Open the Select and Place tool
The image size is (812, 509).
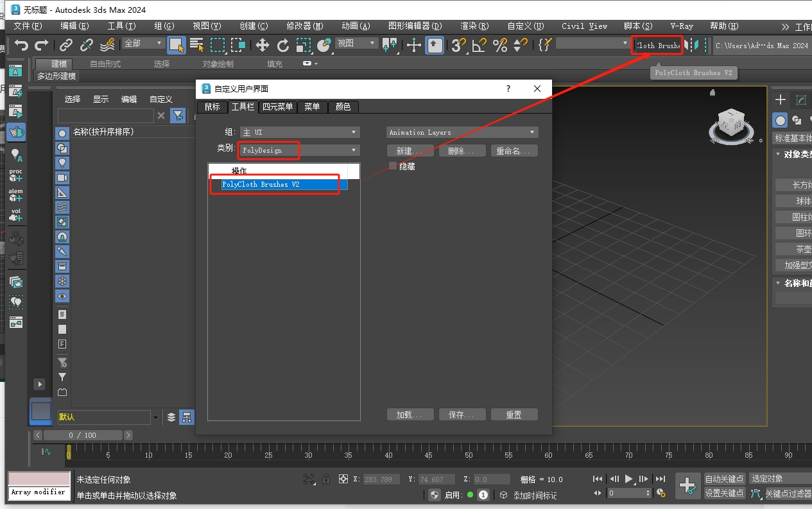coord(323,46)
